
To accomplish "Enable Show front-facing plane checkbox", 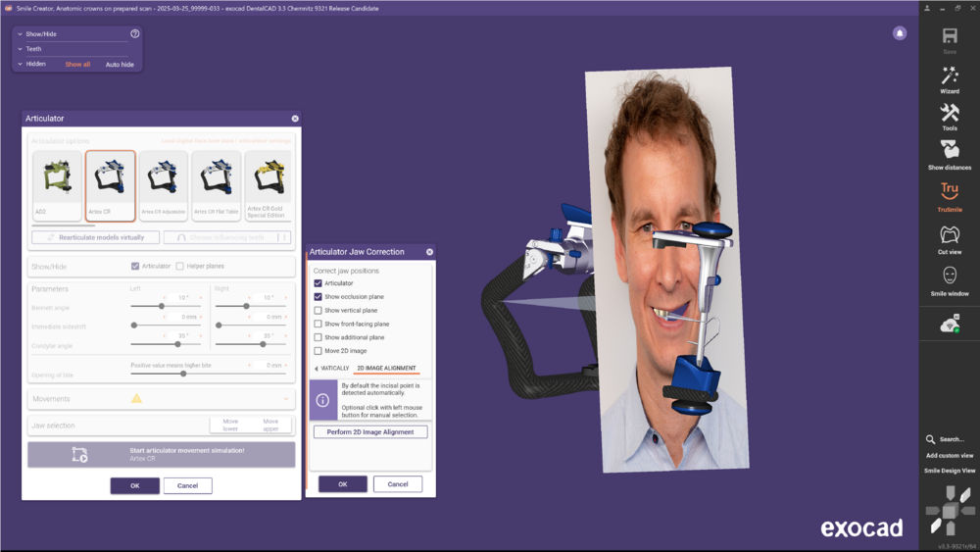I will [318, 324].
